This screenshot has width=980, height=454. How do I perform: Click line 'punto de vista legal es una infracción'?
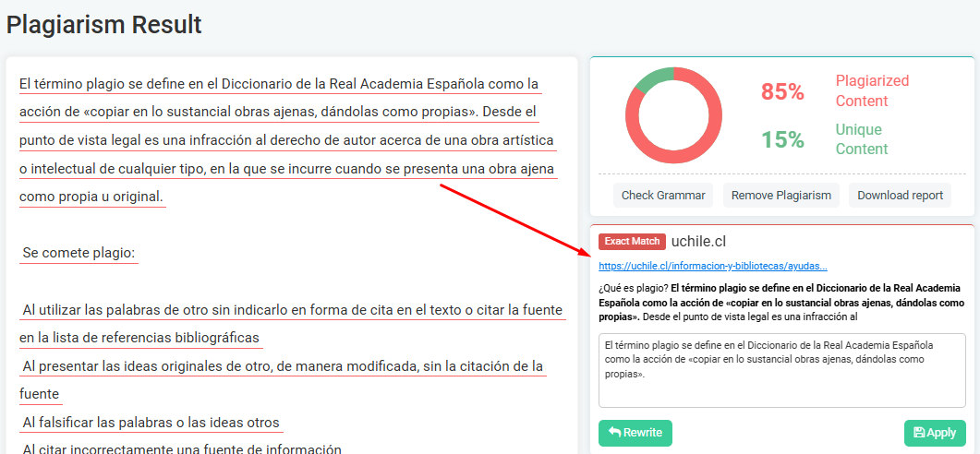(286, 140)
